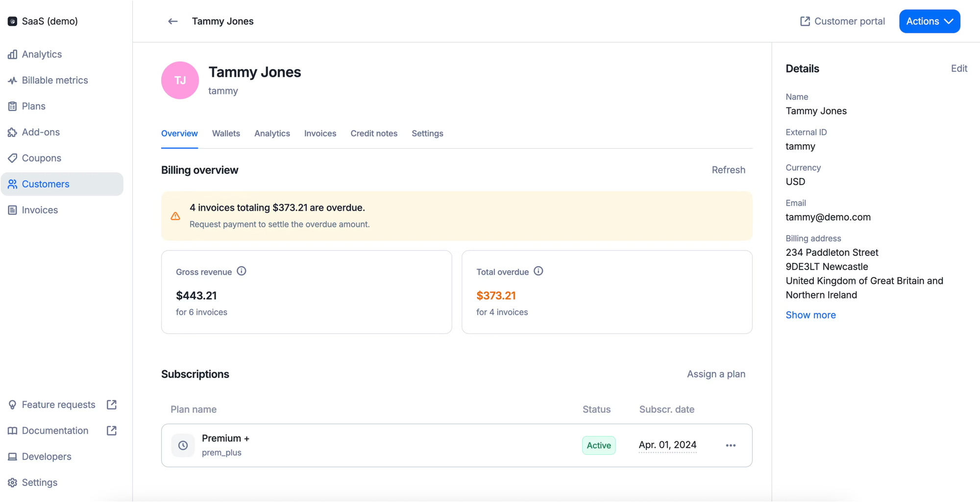Click the back arrow next to Tammy Jones
980x502 pixels.
point(172,21)
